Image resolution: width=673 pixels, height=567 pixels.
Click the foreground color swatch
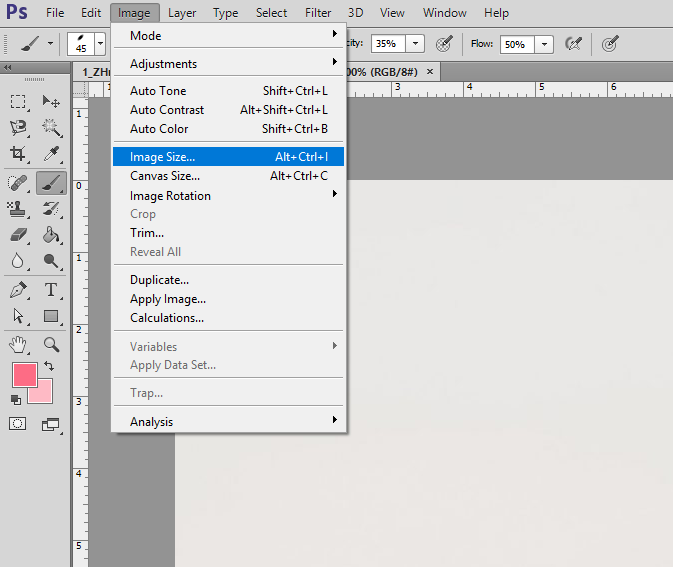pos(24,375)
